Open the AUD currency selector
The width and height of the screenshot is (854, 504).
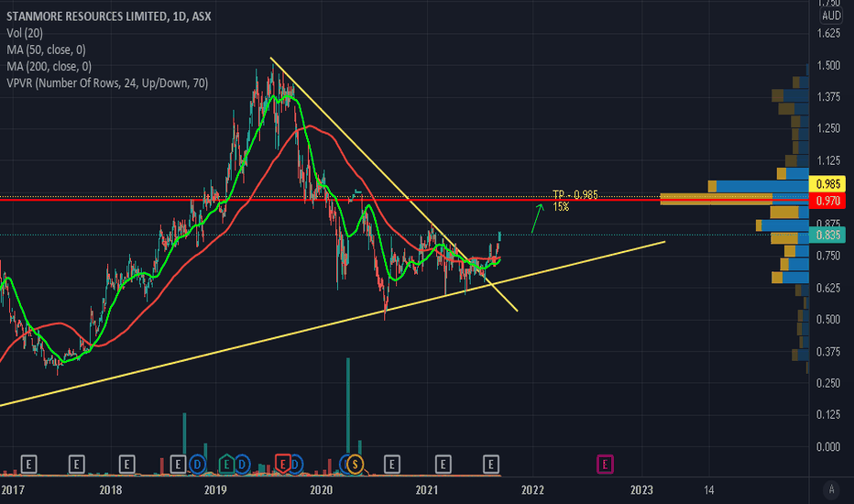[x=831, y=16]
